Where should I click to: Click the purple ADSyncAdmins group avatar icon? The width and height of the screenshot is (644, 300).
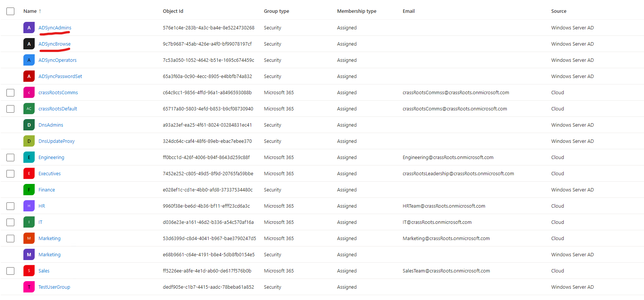(x=29, y=28)
